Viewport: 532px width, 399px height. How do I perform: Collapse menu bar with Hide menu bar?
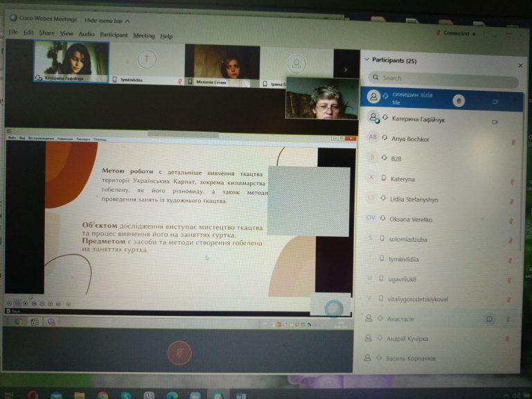pos(107,21)
